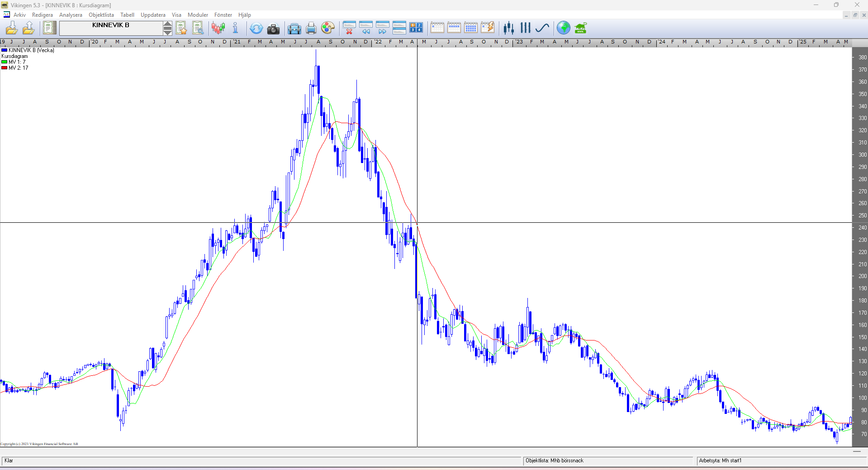Click the blue toolbox icon
The width and height of the screenshot is (868, 470).
(294, 29)
